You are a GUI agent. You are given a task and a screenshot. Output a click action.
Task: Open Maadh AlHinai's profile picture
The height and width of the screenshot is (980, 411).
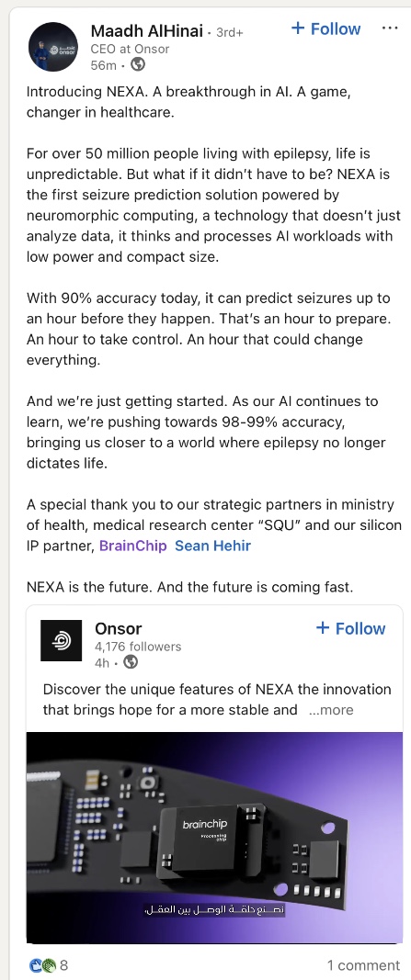(x=52, y=47)
